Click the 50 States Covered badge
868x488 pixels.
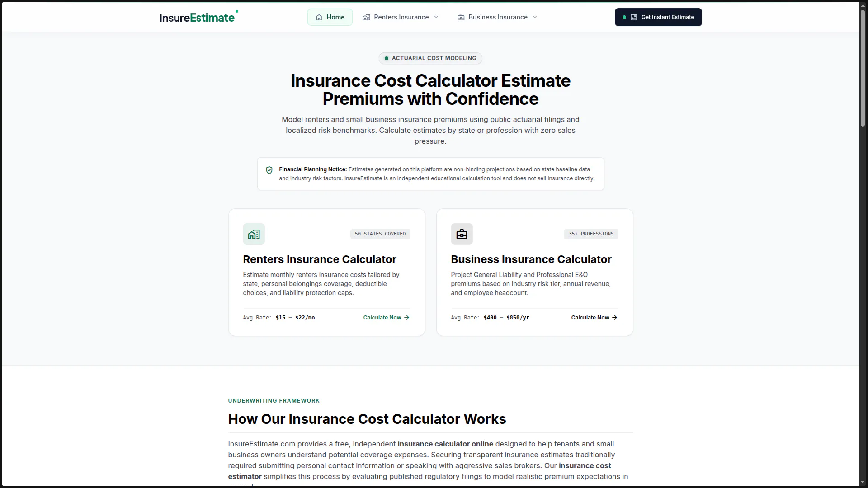point(380,234)
